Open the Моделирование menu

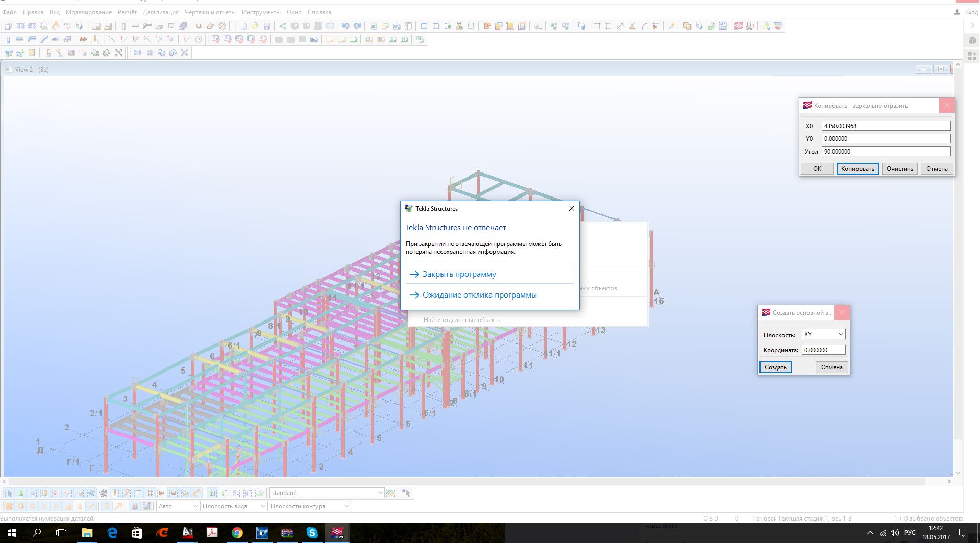[x=88, y=12]
